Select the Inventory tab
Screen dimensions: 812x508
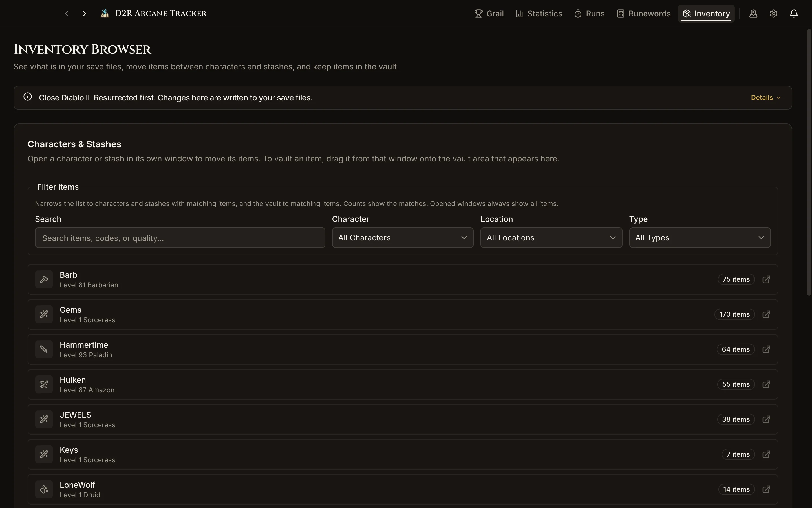click(x=706, y=14)
